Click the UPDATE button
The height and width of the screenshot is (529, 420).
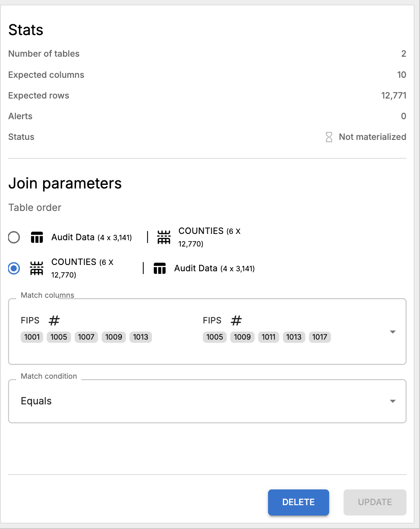pyautogui.click(x=375, y=502)
